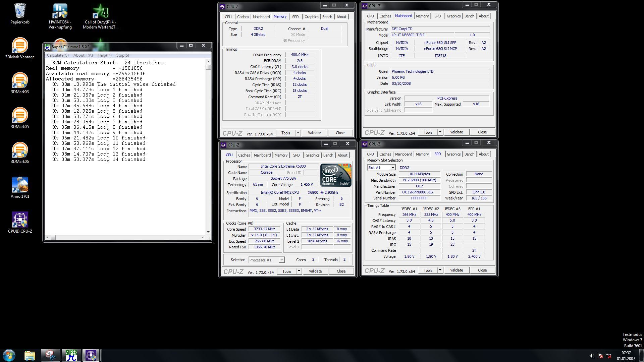Screen dimensions: 644x362
Task: Click Validate button in the Mainboard window
Action: [456, 132]
